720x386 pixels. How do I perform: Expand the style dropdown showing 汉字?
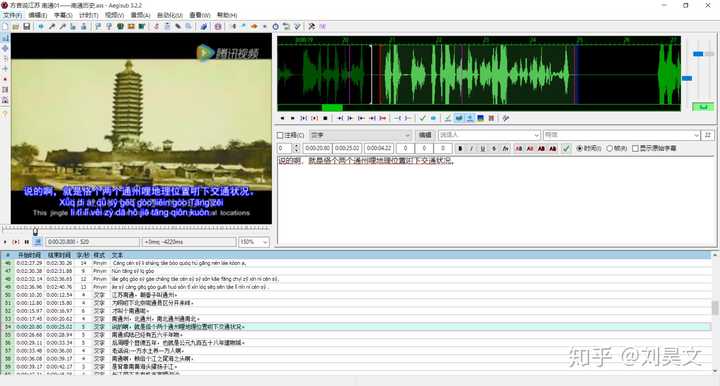coord(360,135)
